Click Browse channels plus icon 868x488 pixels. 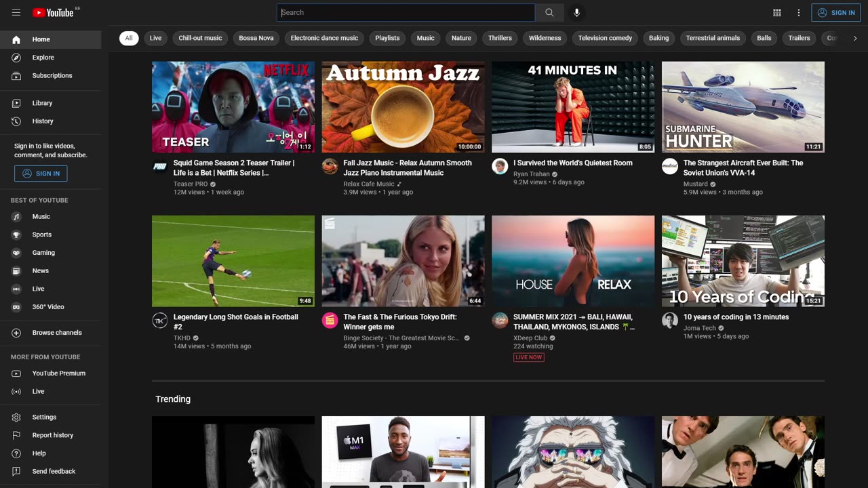(x=16, y=333)
